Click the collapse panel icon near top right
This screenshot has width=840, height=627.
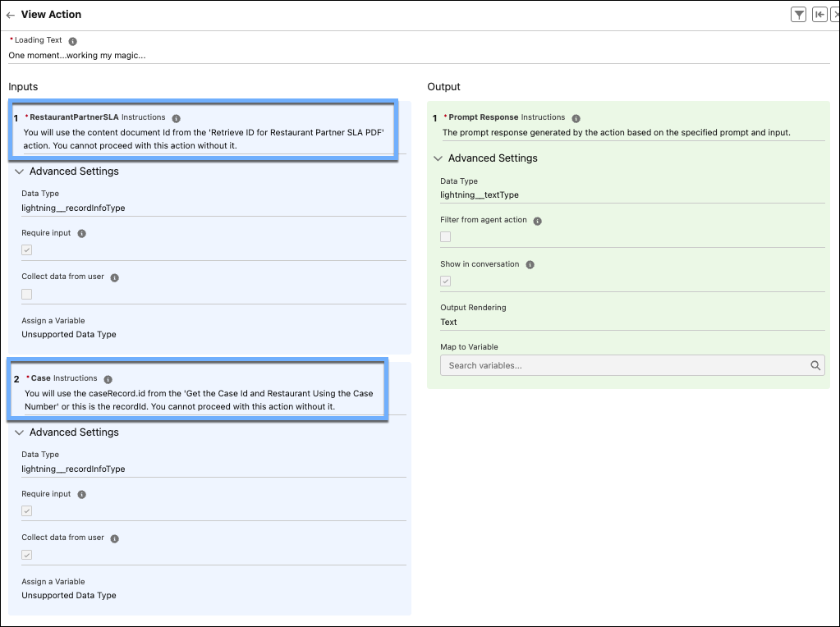819,14
